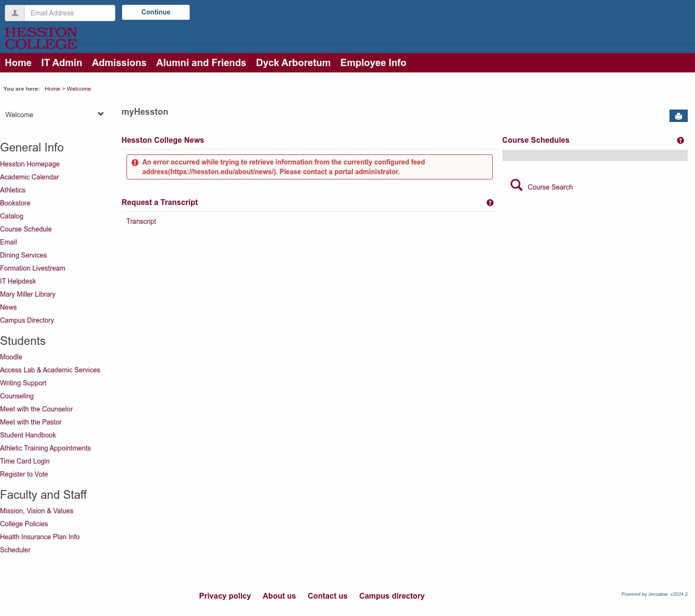Viewport: 695px width, 616px height.
Task: Expand the Welcome section chevron
Action: pyautogui.click(x=101, y=114)
